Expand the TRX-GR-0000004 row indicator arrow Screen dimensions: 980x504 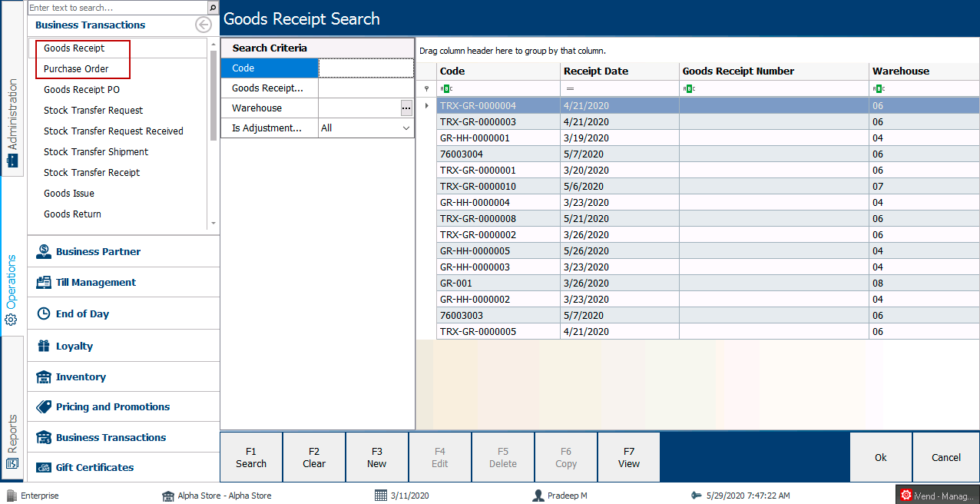tap(427, 105)
